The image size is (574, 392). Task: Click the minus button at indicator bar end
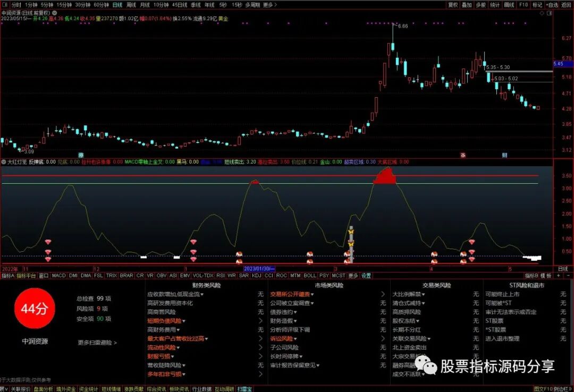click(x=568, y=276)
